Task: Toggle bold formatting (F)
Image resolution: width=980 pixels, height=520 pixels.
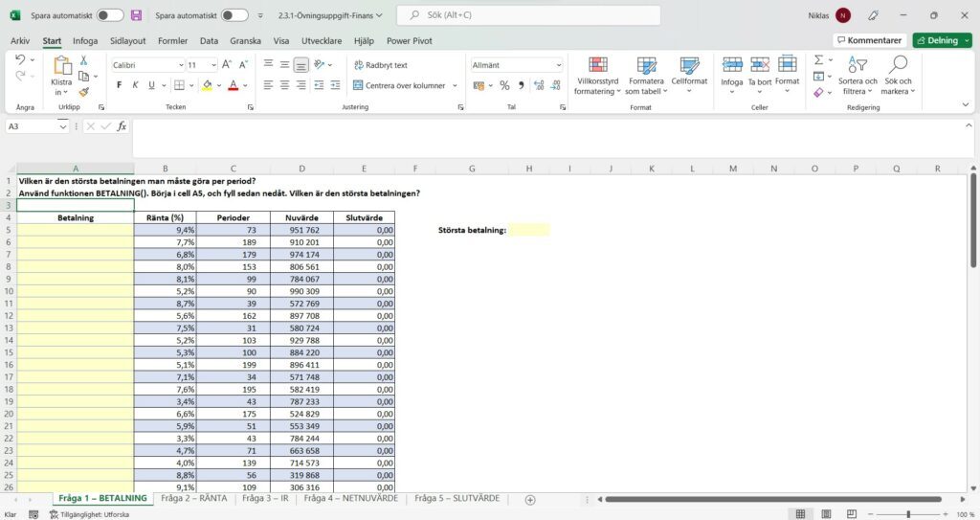Action: click(120, 85)
